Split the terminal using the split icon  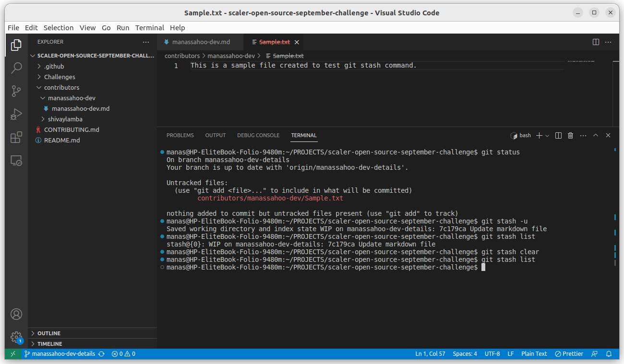558,135
